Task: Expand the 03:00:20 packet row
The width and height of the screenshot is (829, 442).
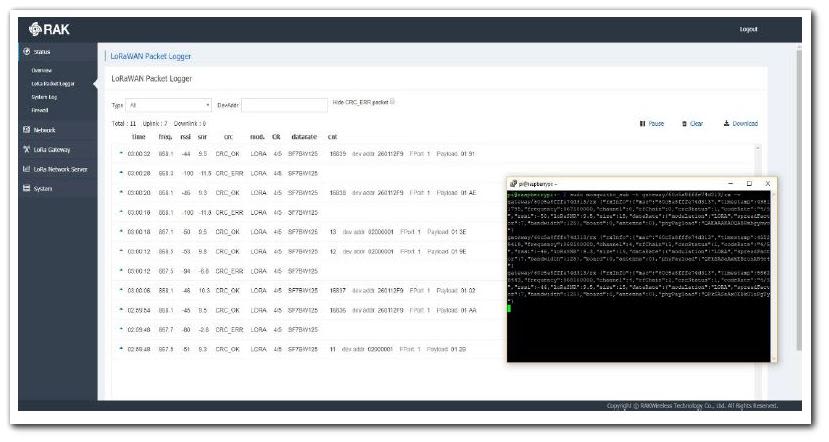Action: [121, 192]
